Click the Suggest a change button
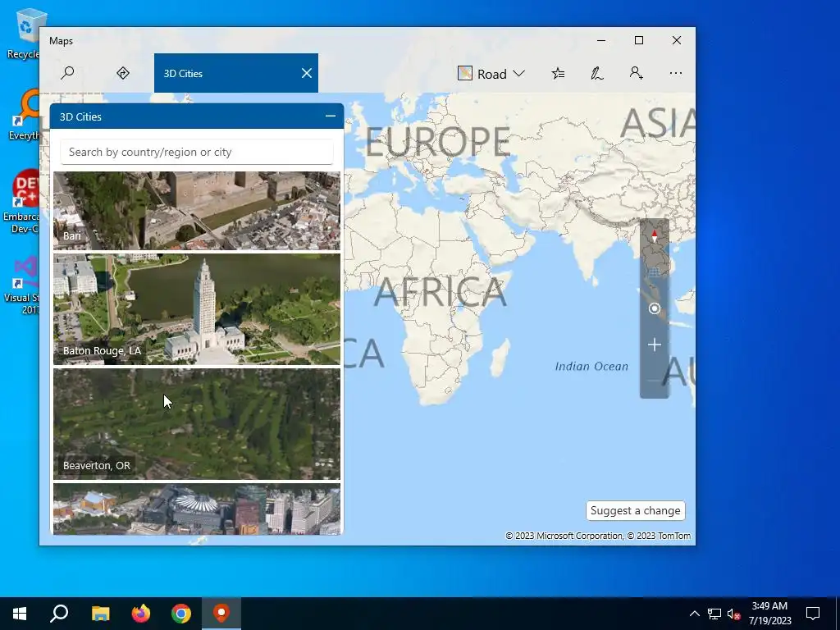840x630 pixels. click(x=636, y=510)
